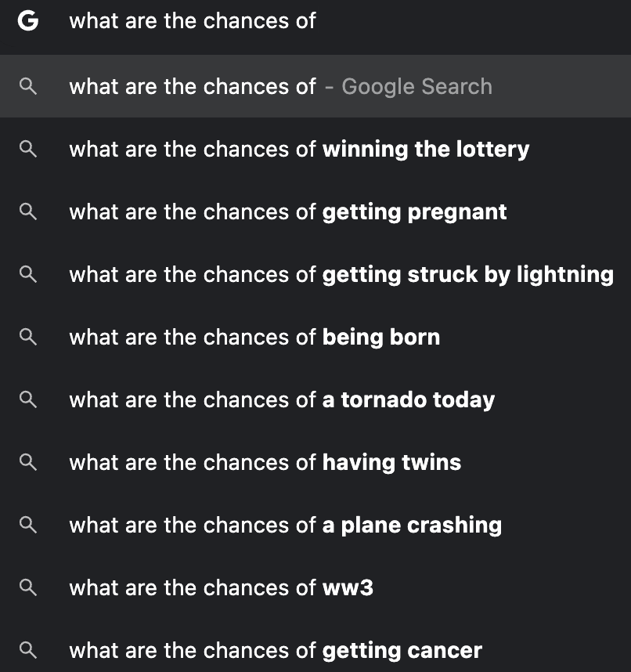Select the 'being born' suggestion
Viewport: 631px width, 672px height.
click(254, 338)
